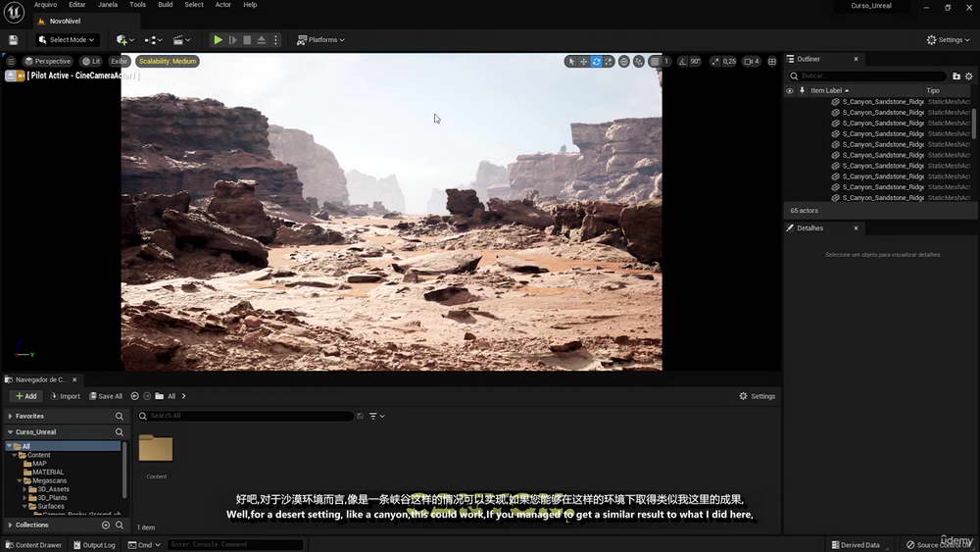The image size is (980, 552).
Task: Open the play options three-dot menu
Action: pyautogui.click(x=275, y=40)
